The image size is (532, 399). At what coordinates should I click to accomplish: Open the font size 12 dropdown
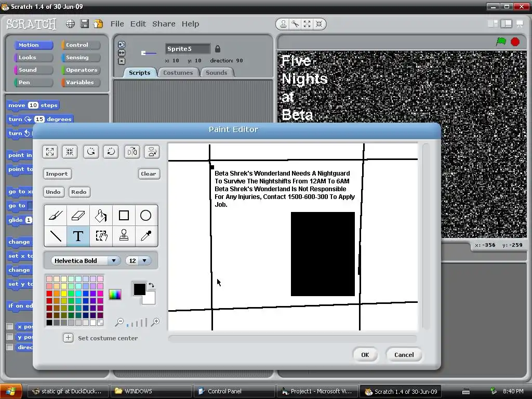[x=138, y=261]
